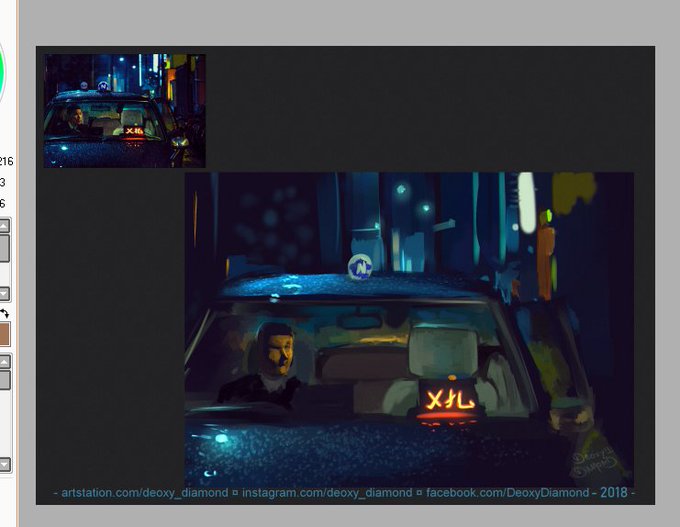Image resolution: width=680 pixels, height=527 pixels.
Task: Select the brown color swatch
Action: (x=4, y=334)
